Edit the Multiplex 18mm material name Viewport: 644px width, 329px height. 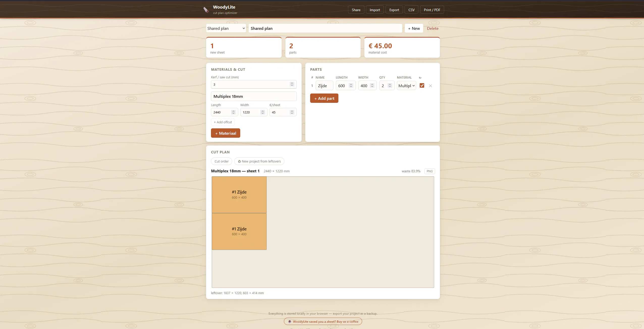tap(254, 96)
